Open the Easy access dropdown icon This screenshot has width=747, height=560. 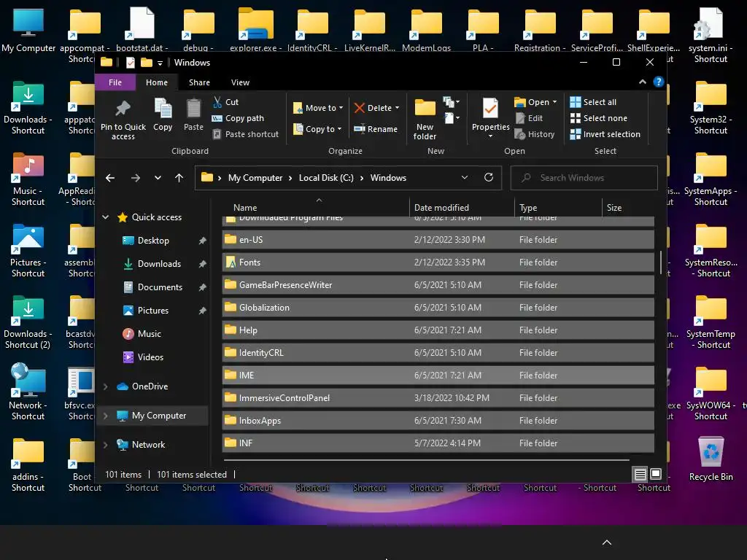click(x=451, y=117)
